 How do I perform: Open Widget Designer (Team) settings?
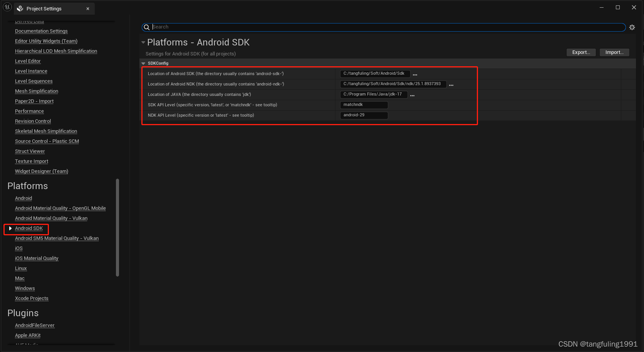pyautogui.click(x=42, y=171)
